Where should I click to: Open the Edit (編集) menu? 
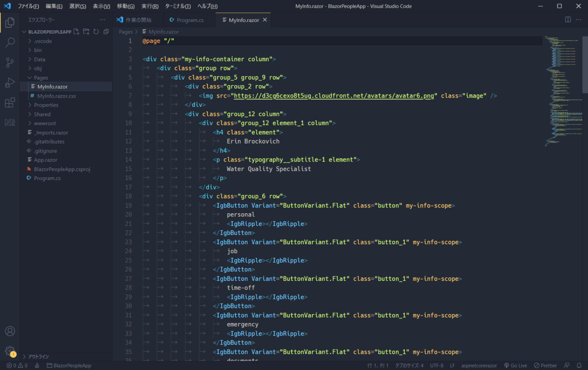tap(54, 6)
